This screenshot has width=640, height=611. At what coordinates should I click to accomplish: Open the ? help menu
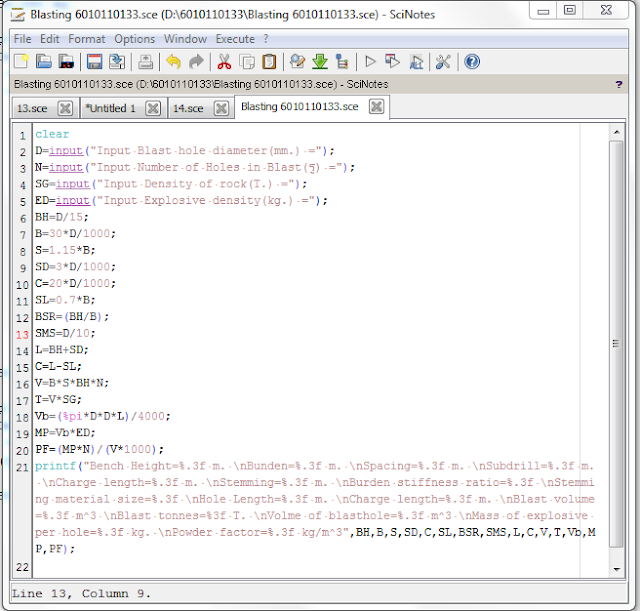(266, 39)
